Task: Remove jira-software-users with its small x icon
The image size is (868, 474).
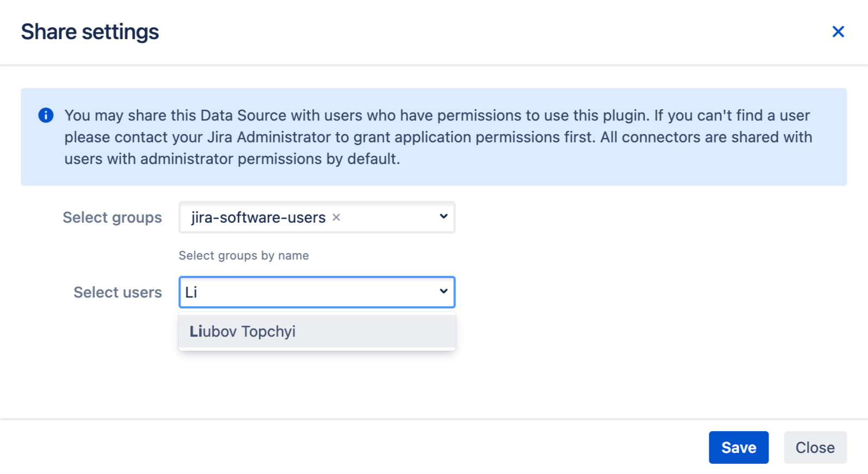Action: point(337,217)
